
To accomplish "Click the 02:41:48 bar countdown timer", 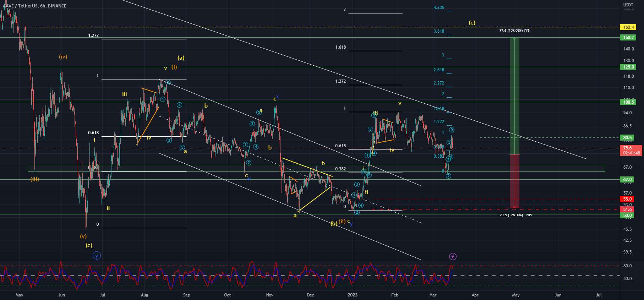I will (631, 153).
